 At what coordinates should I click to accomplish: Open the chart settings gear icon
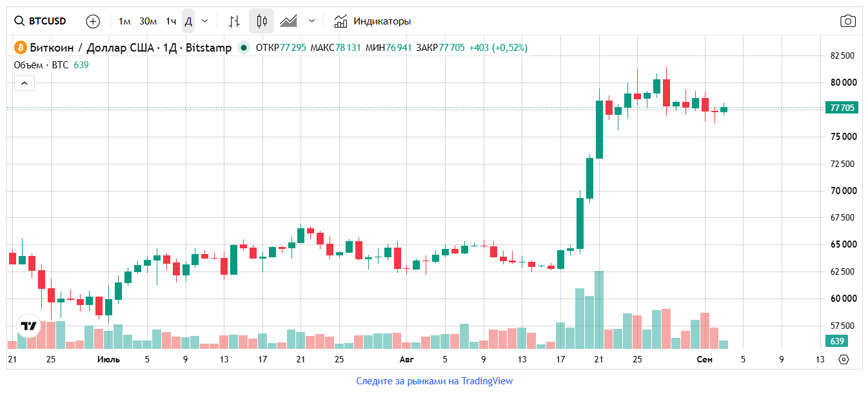pos(844,359)
